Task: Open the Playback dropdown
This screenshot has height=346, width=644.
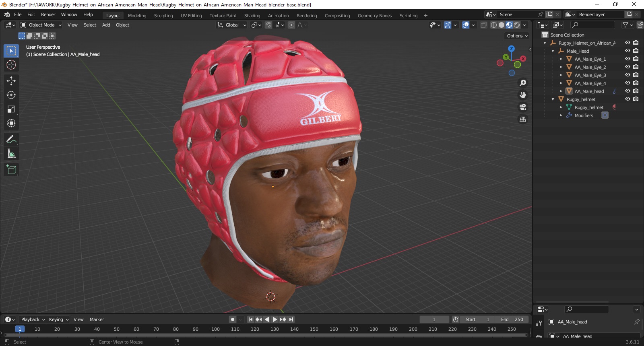Action: coord(33,319)
